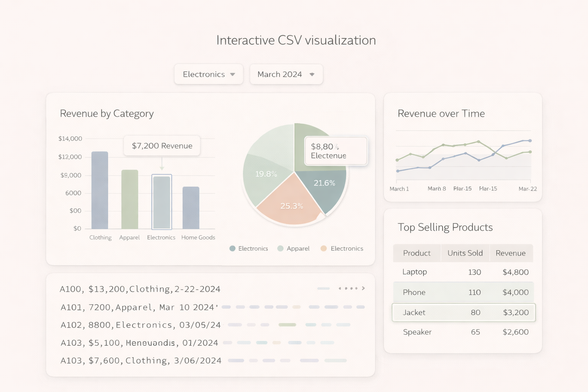Toggle the orange-dot Electronics legend entry

pyautogui.click(x=342, y=248)
